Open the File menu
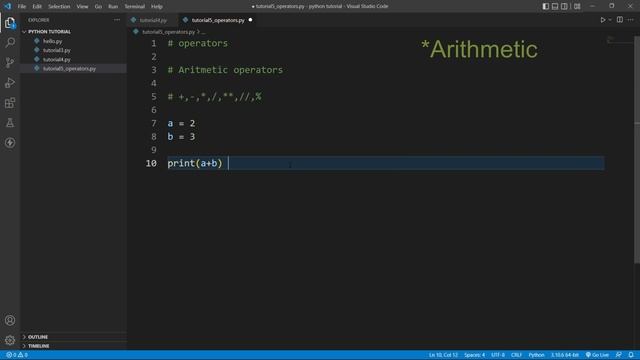This screenshot has width=640, height=360. (x=22, y=7)
